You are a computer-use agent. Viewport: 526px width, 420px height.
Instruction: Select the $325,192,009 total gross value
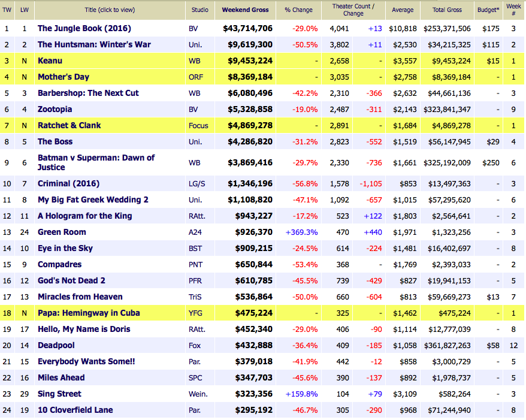[x=447, y=163]
